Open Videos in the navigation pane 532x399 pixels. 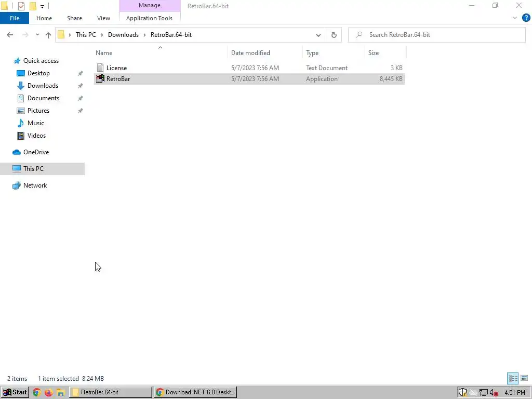[36, 136]
